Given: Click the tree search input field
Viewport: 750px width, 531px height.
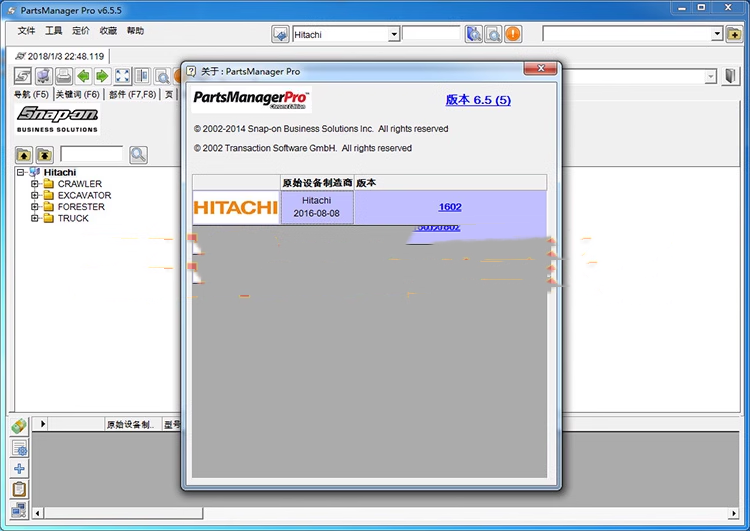Looking at the screenshot, I should click(x=92, y=154).
